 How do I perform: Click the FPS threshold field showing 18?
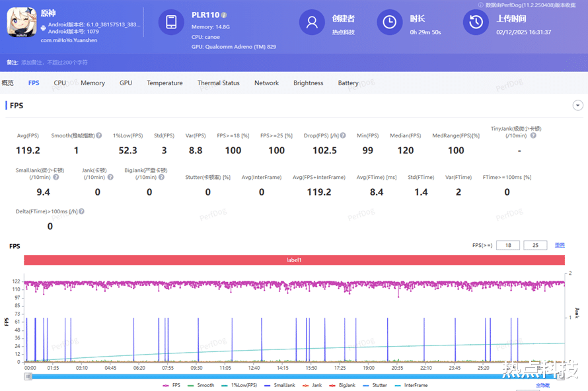tap(508, 245)
